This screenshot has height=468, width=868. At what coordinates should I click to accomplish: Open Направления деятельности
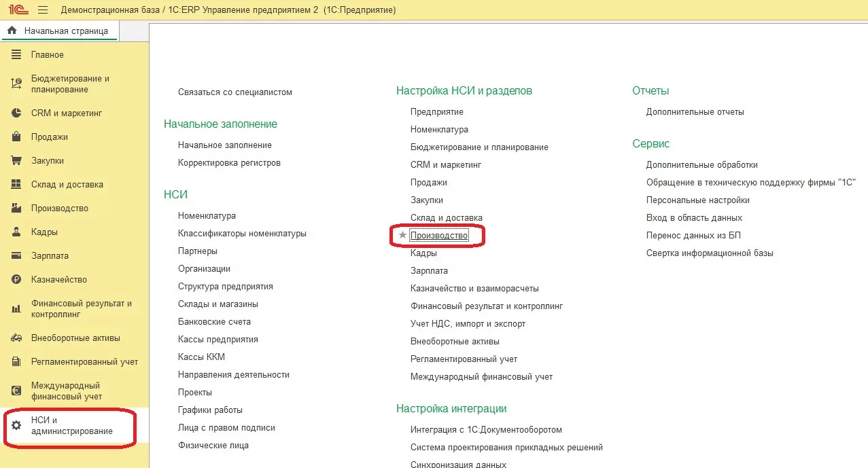pyautogui.click(x=234, y=374)
